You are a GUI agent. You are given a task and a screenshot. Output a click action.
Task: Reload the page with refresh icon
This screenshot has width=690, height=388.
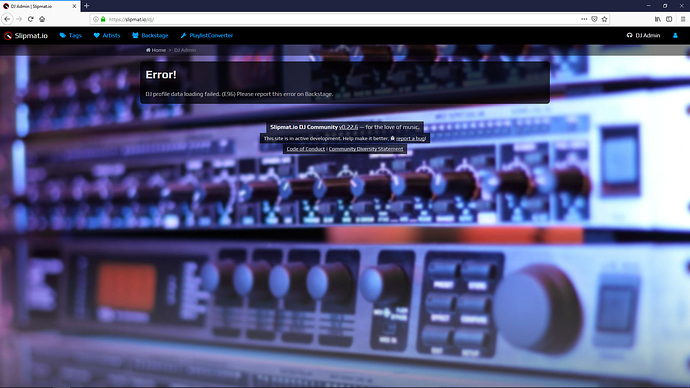(30, 19)
